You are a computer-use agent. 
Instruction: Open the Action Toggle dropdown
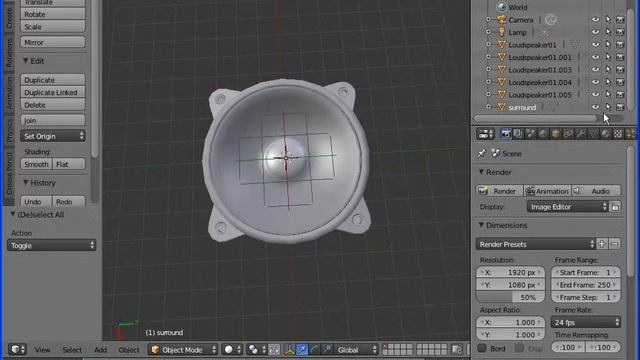tap(51, 245)
